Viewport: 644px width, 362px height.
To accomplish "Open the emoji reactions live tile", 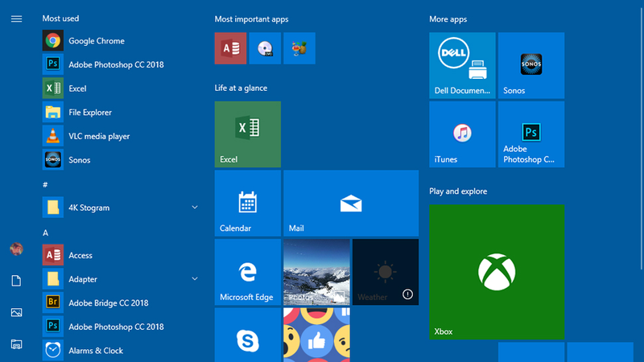I will tap(316, 335).
